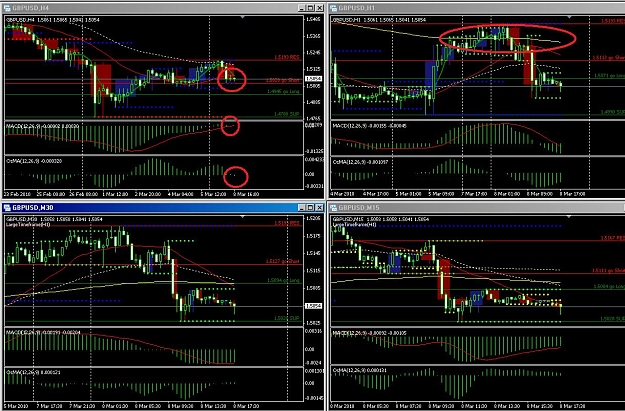The image size is (625, 411).
Task: Click the current price box on M30 price scale
Action: (x=313, y=306)
